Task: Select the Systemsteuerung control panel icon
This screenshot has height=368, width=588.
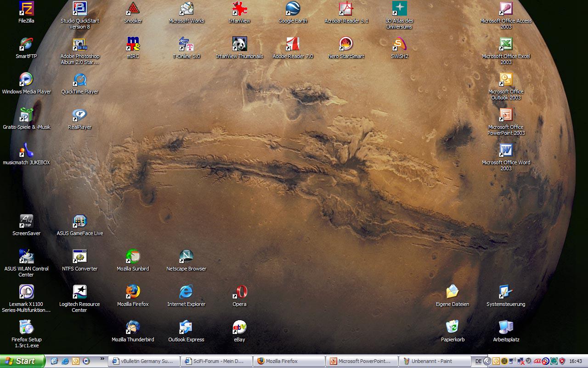Action: coord(506,293)
